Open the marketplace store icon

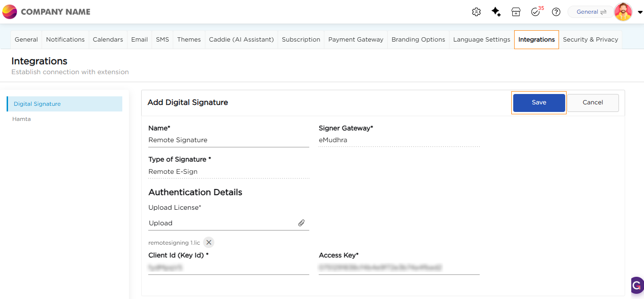516,12
